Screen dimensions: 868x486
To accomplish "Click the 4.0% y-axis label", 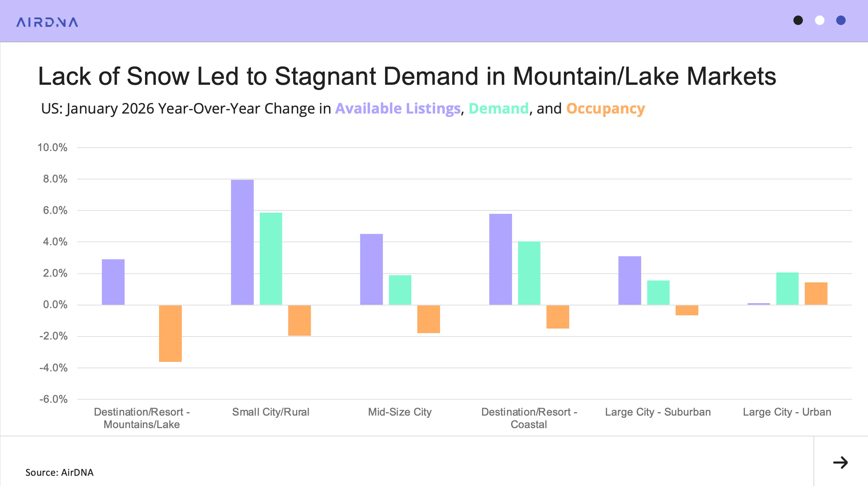I will pyautogui.click(x=55, y=241).
